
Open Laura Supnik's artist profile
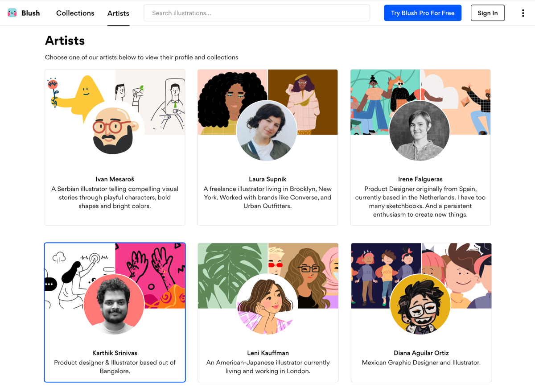pos(267,179)
